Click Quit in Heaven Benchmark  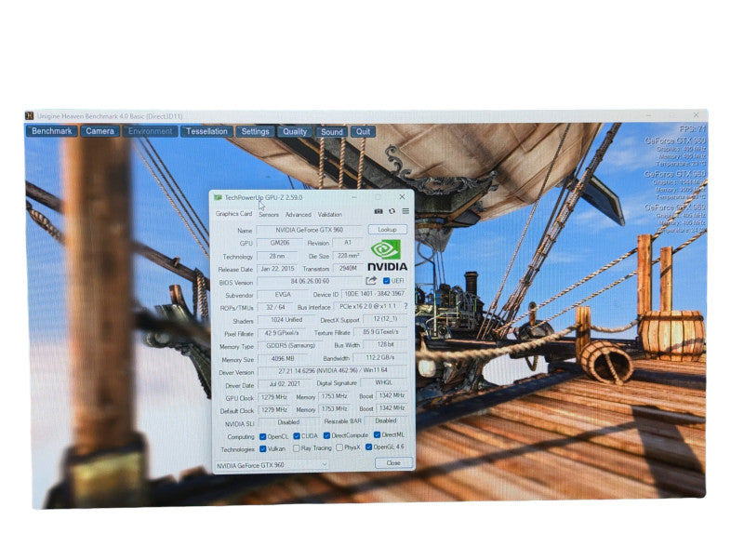tap(363, 132)
